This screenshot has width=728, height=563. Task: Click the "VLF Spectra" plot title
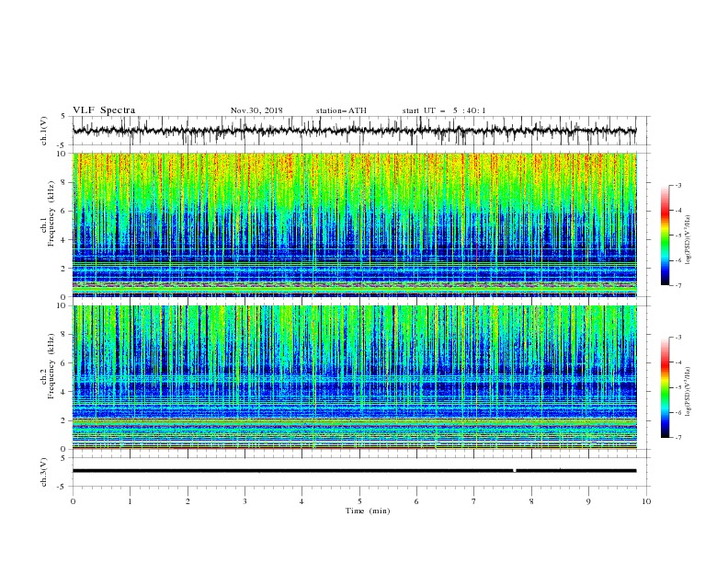[104, 110]
